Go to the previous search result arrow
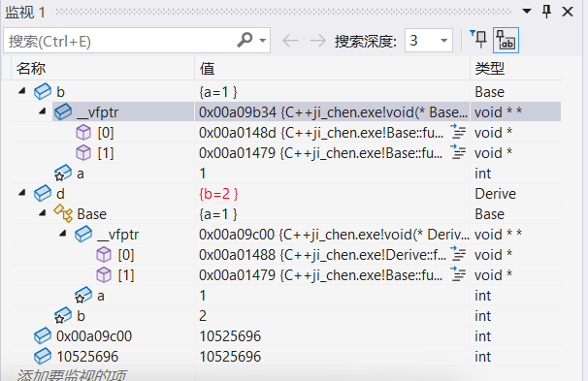Viewport: 588px width, 381px height. tap(291, 41)
